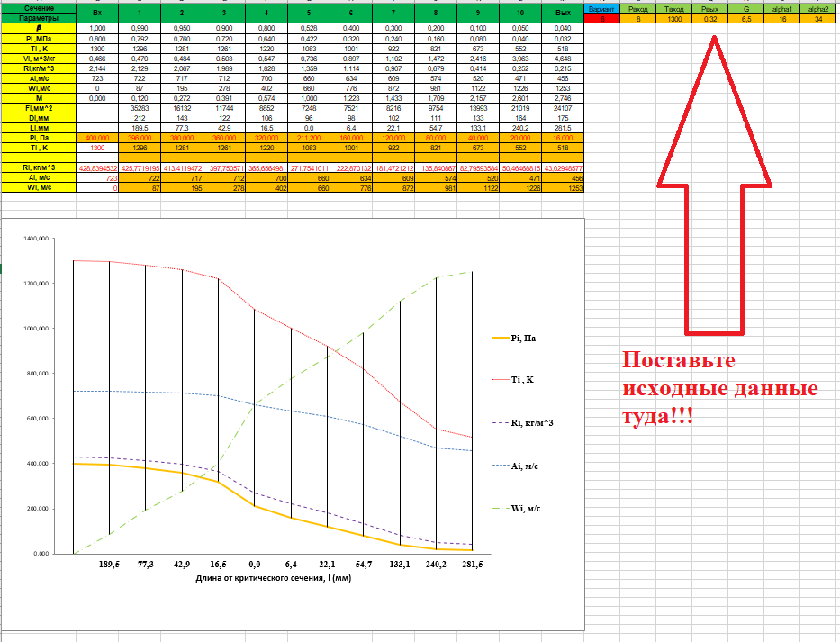
Task: Select the "Параметры" header cell
Action: coord(39,18)
